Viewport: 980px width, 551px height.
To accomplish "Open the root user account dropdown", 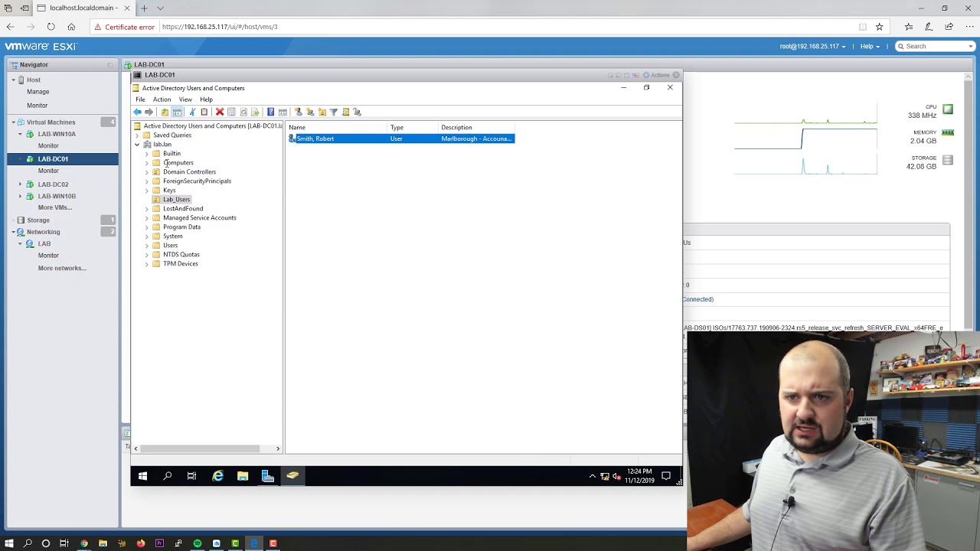I will point(812,46).
